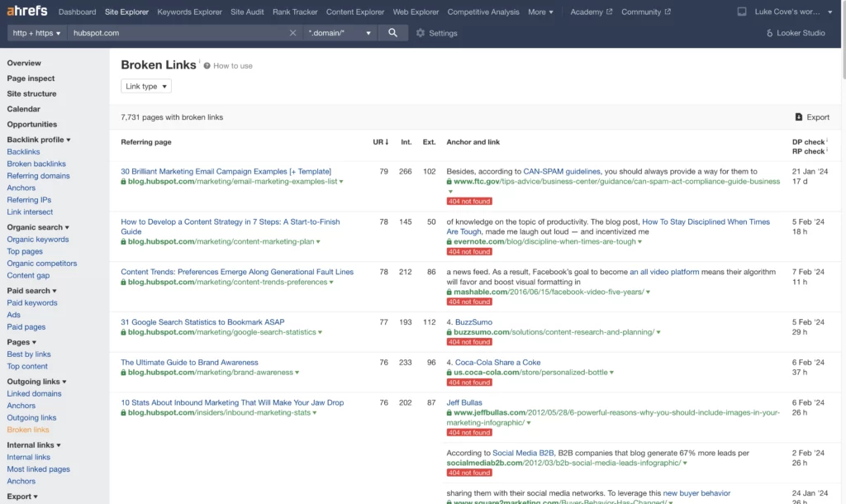This screenshot has width=846, height=504.
Task: Click the Export file icon
Action: coord(799,117)
